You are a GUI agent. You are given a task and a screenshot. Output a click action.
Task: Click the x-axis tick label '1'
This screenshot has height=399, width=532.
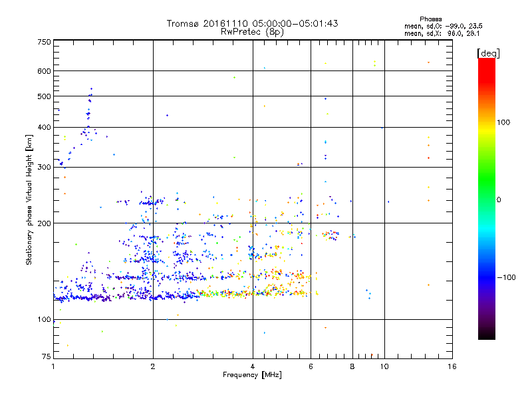(53, 366)
